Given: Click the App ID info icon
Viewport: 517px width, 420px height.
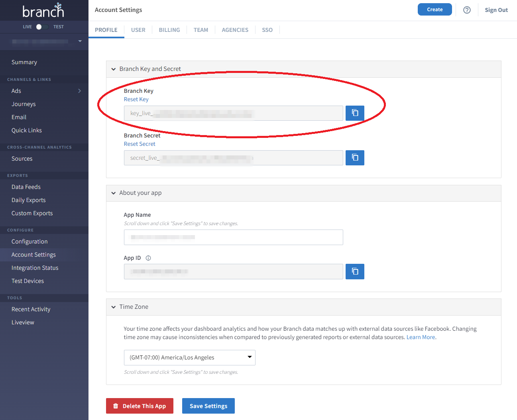Looking at the screenshot, I should pyautogui.click(x=148, y=258).
